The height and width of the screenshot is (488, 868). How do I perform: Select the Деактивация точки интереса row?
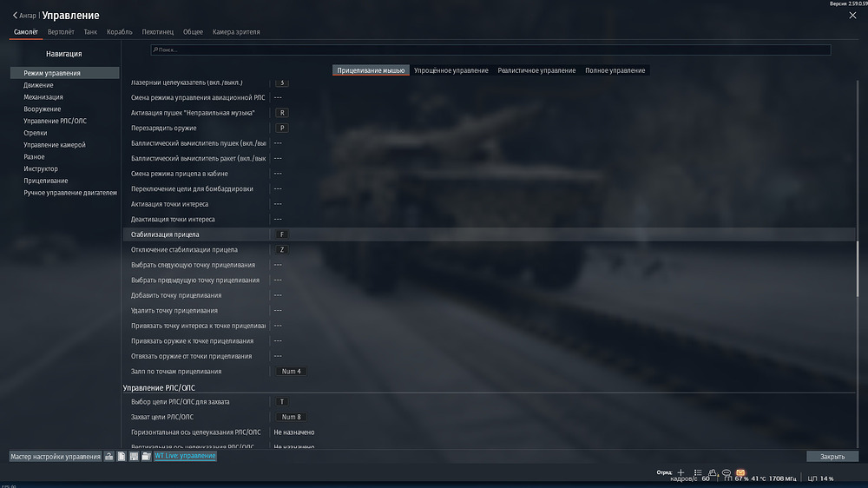click(x=489, y=220)
